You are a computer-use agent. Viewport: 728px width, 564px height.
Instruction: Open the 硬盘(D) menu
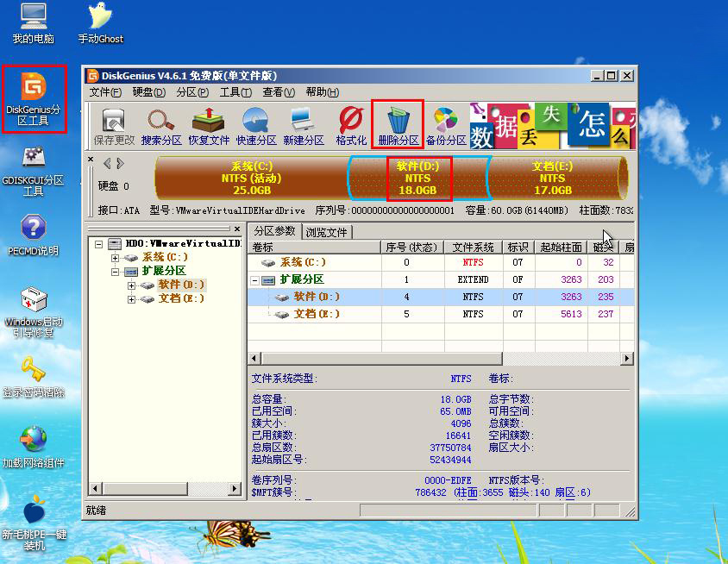pos(148,92)
